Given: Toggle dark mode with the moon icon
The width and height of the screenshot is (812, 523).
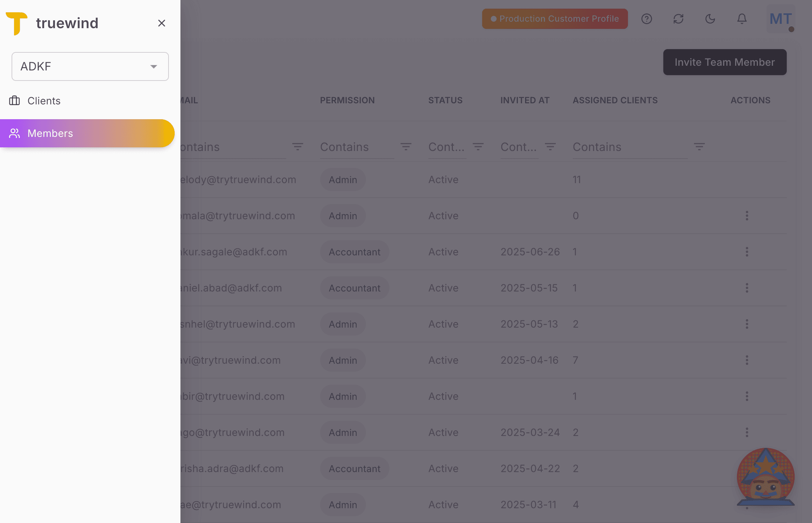Looking at the screenshot, I should coord(710,19).
